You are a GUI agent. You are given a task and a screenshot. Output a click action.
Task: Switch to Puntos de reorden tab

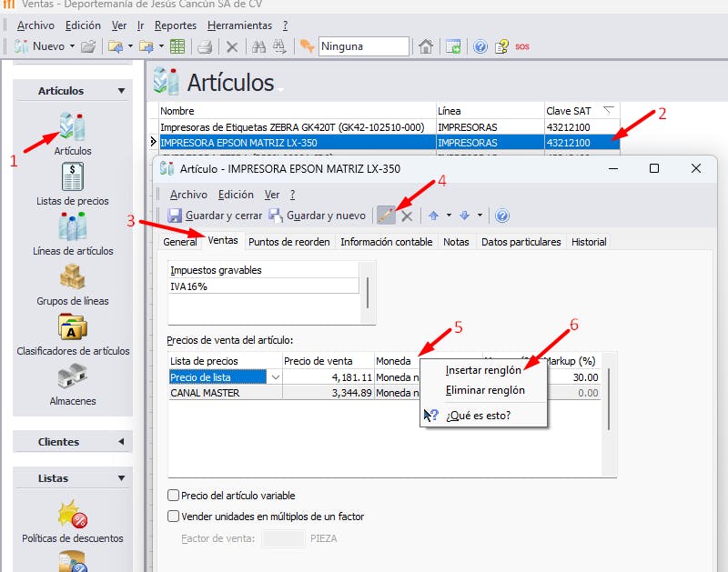[x=288, y=242]
